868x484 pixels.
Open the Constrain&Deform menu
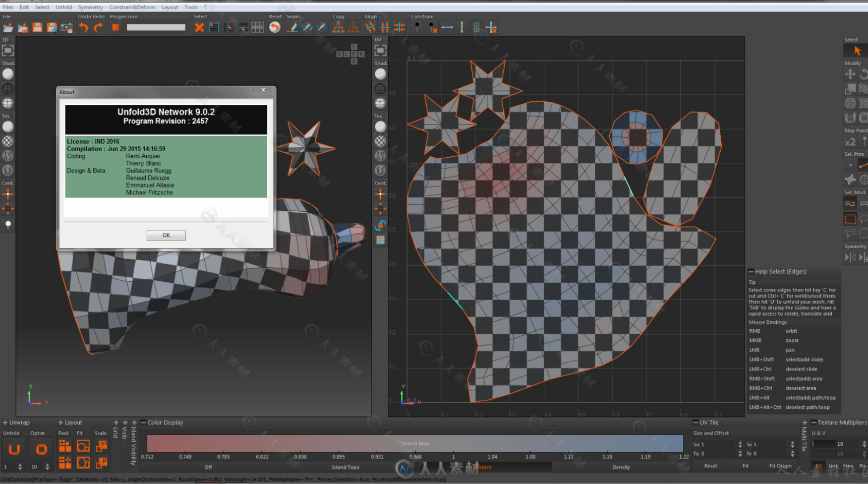pos(132,7)
